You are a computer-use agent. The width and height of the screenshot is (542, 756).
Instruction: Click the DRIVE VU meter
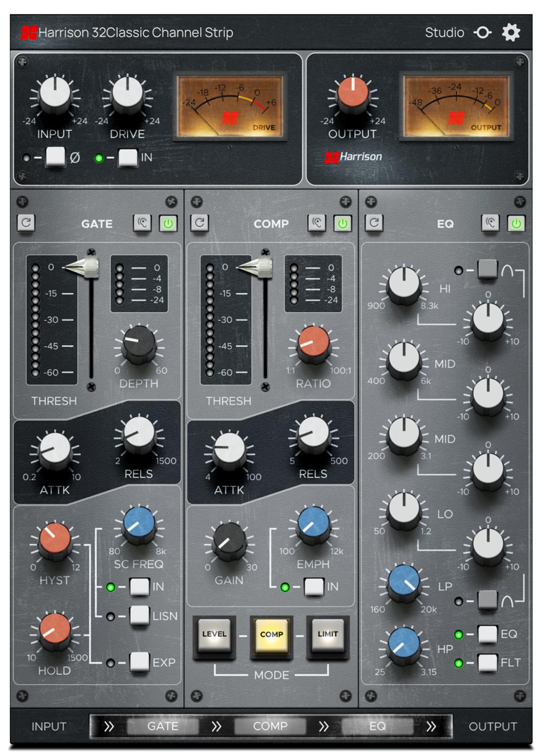pyautogui.click(x=230, y=106)
